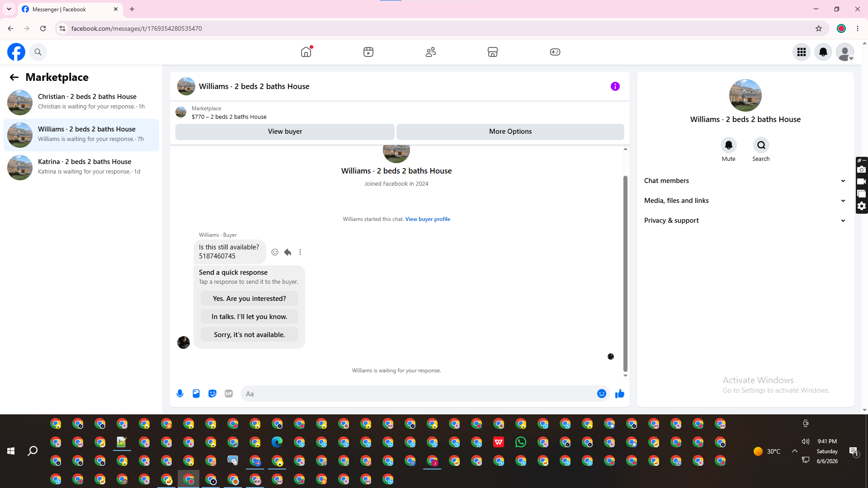868x488 pixels.
Task: Open the emoji picker in message box
Action: (x=602, y=394)
